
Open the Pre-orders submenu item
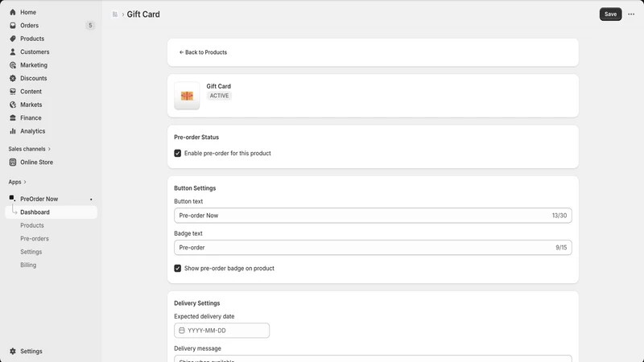[35, 238]
